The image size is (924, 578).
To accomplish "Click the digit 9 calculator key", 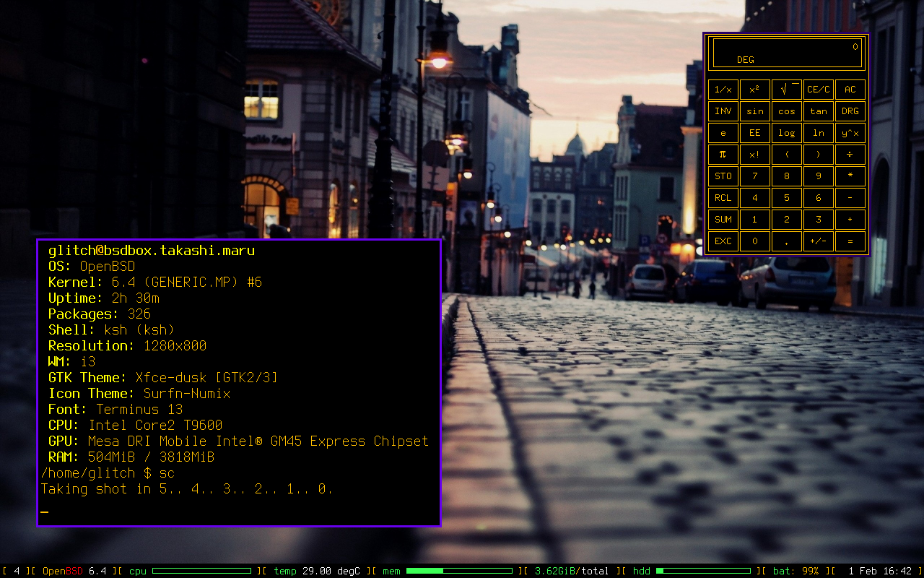I will point(819,176).
